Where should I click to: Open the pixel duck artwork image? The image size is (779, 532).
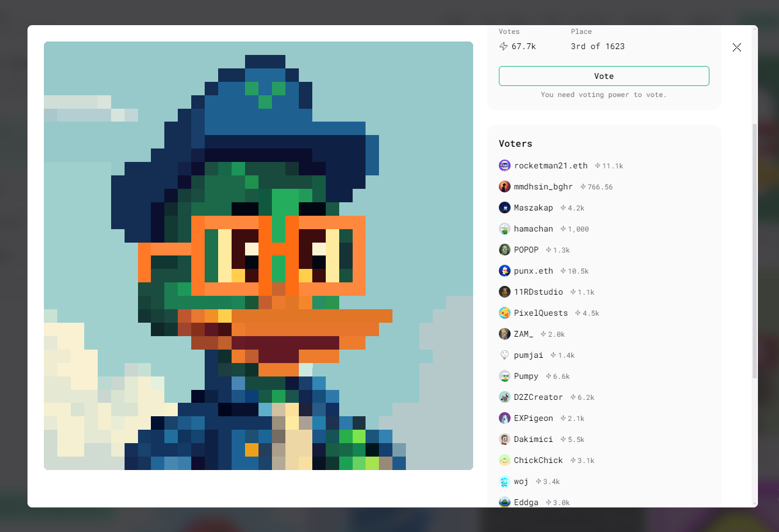coord(258,255)
